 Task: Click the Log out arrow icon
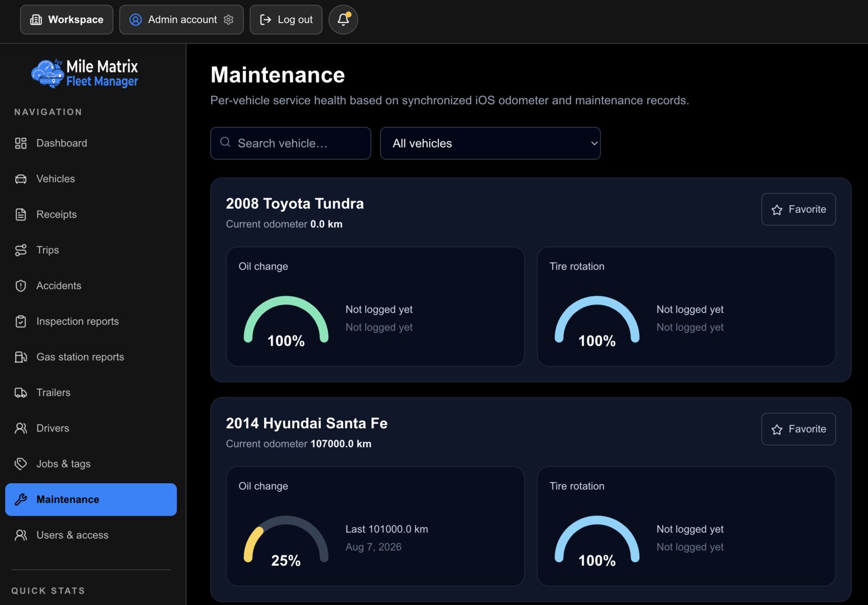(265, 20)
